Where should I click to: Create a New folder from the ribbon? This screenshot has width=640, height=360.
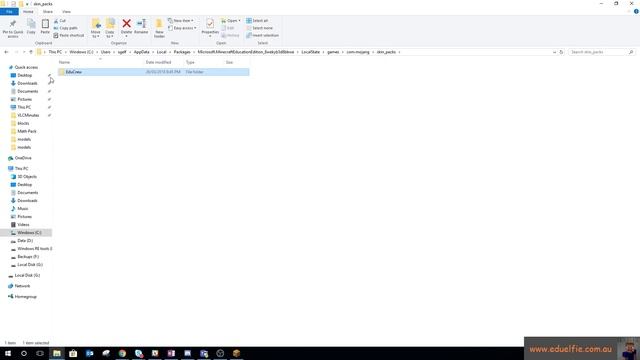point(159,28)
